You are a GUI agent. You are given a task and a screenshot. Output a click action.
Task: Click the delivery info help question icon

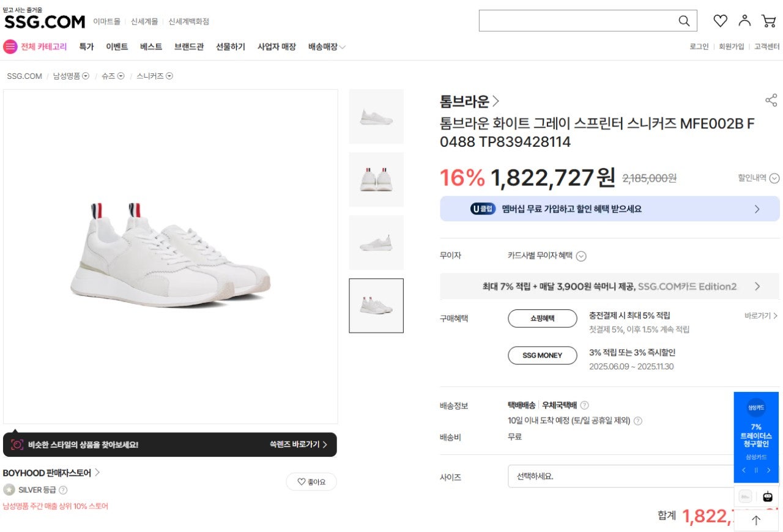pos(584,405)
